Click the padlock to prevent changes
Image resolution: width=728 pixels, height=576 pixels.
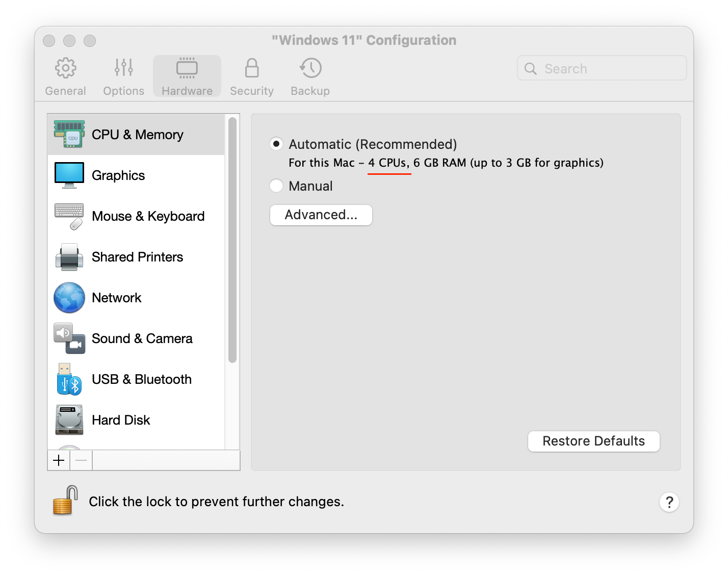point(65,501)
